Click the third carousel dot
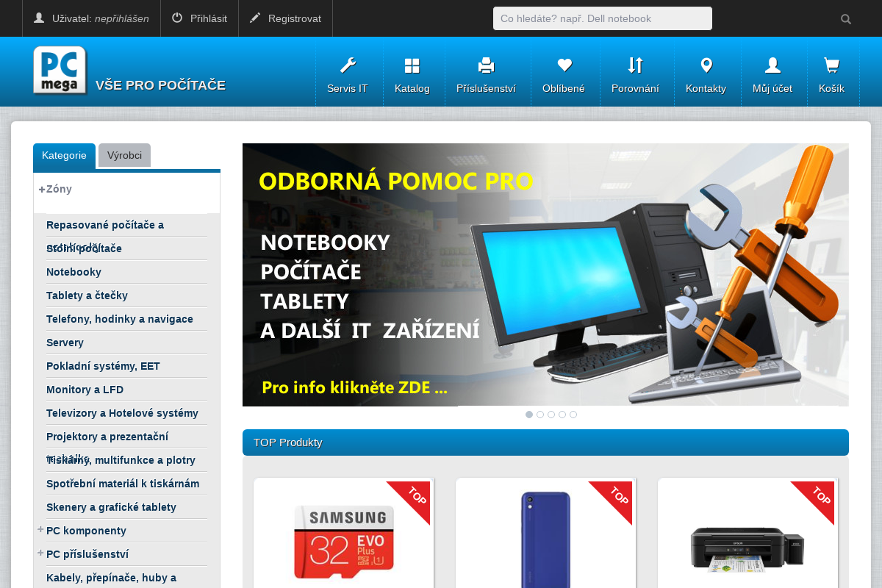The image size is (882, 588). pyautogui.click(x=551, y=415)
